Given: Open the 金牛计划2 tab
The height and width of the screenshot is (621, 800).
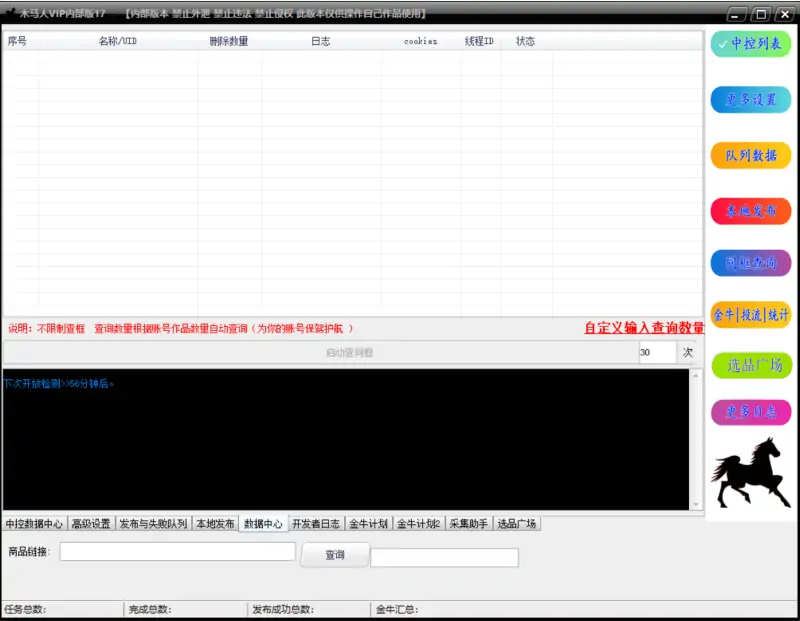Looking at the screenshot, I should coord(418,524).
